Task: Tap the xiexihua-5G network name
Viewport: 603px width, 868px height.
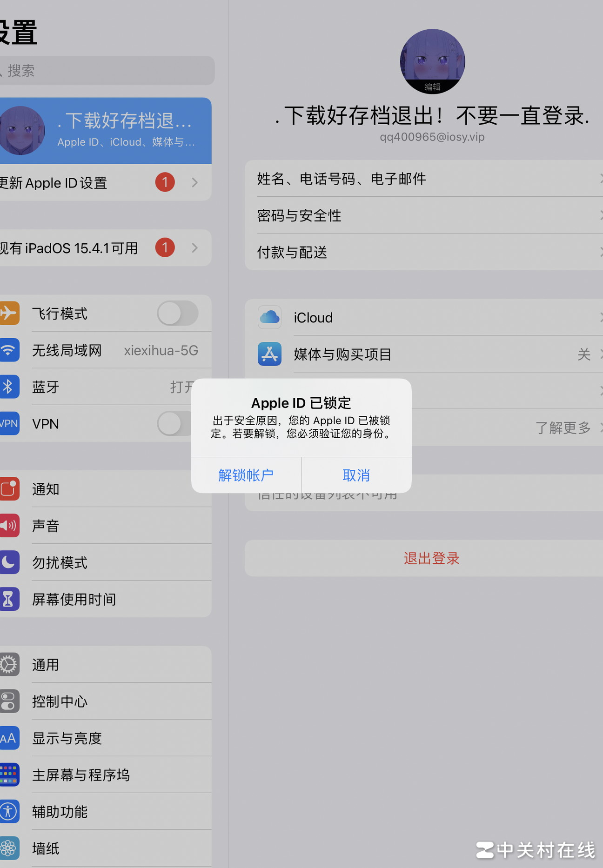Action: (161, 350)
